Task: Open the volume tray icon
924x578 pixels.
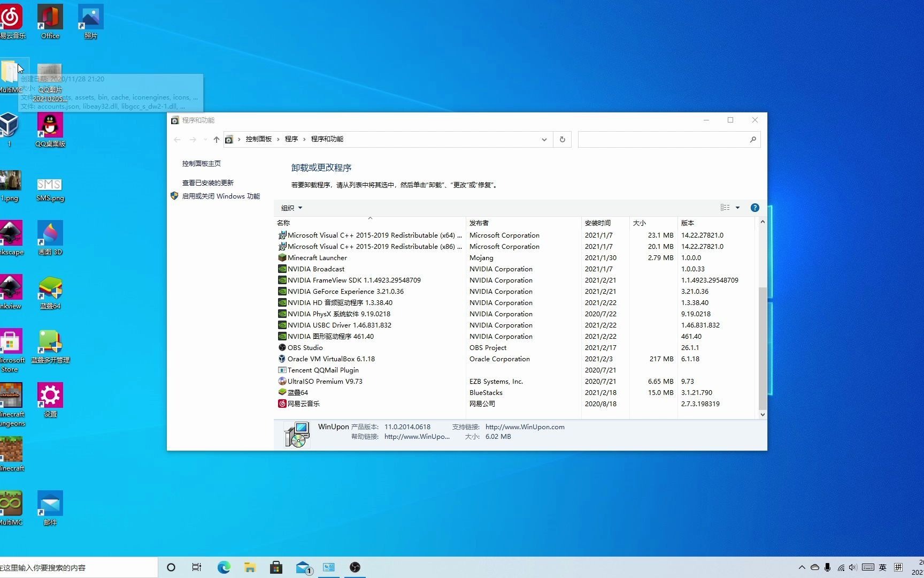Action: 853,567
